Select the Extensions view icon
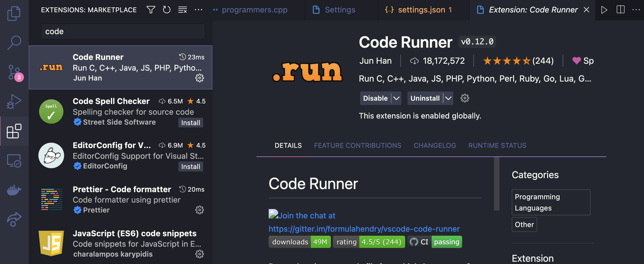This screenshot has width=644, height=264. [x=14, y=131]
